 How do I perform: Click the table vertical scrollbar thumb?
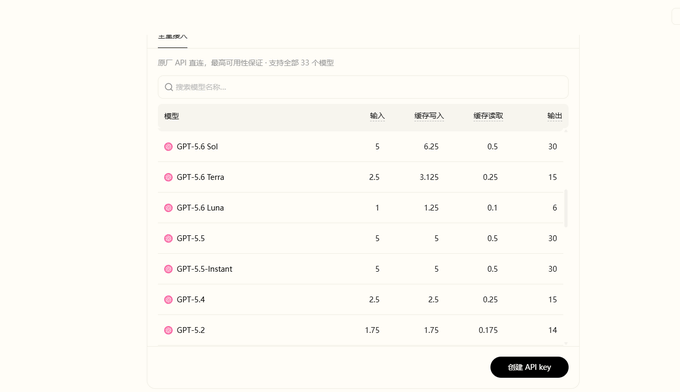click(x=566, y=208)
